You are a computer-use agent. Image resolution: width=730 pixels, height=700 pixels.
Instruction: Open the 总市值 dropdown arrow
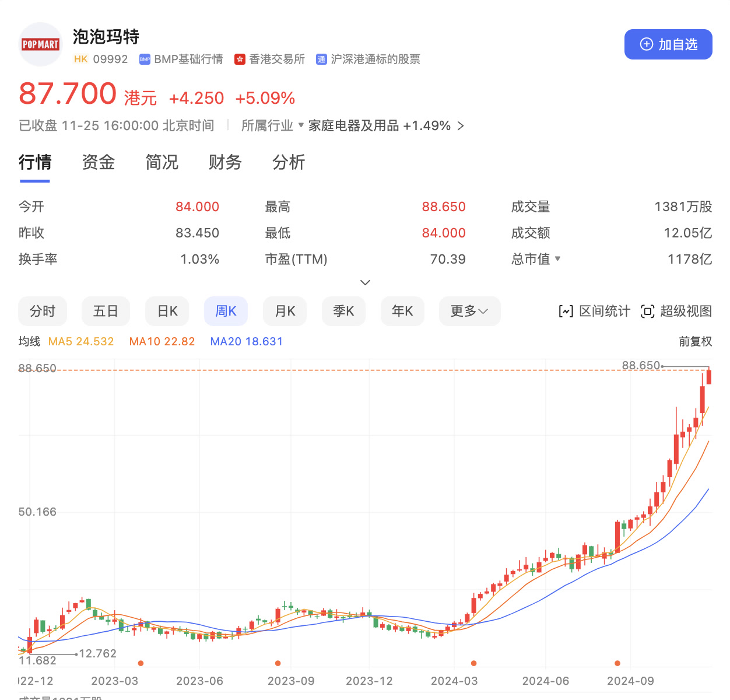(558, 258)
